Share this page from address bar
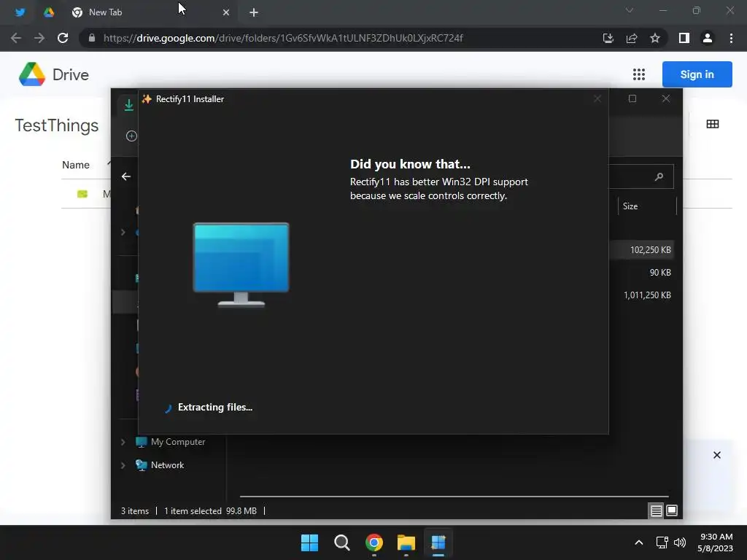747x560 pixels. 632,38
